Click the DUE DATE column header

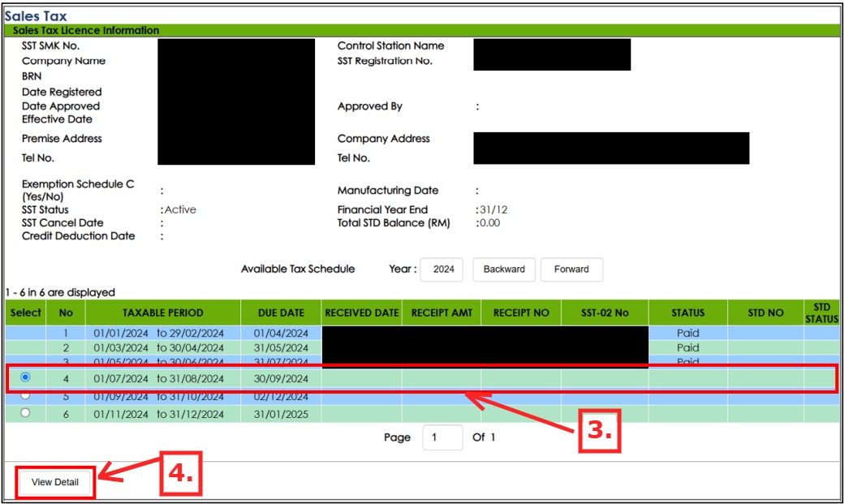(281, 312)
